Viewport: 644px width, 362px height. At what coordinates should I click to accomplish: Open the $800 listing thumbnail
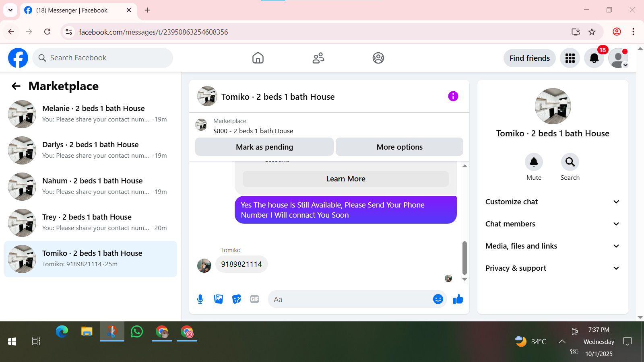coord(201,125)
